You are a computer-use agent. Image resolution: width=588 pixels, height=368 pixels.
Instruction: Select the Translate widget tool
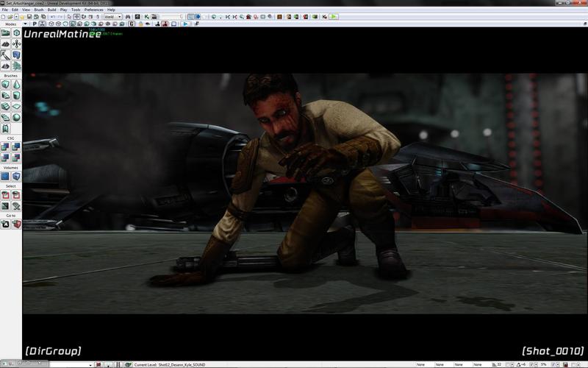coord(76,17)
